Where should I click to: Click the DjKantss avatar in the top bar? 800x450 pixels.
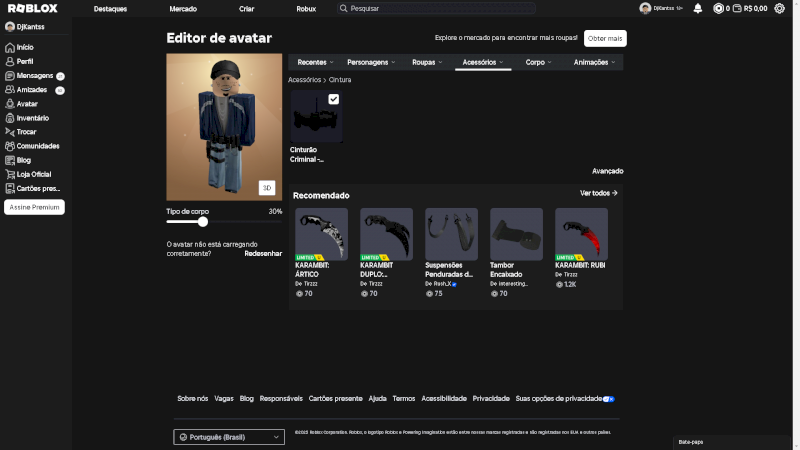point(645,9)
